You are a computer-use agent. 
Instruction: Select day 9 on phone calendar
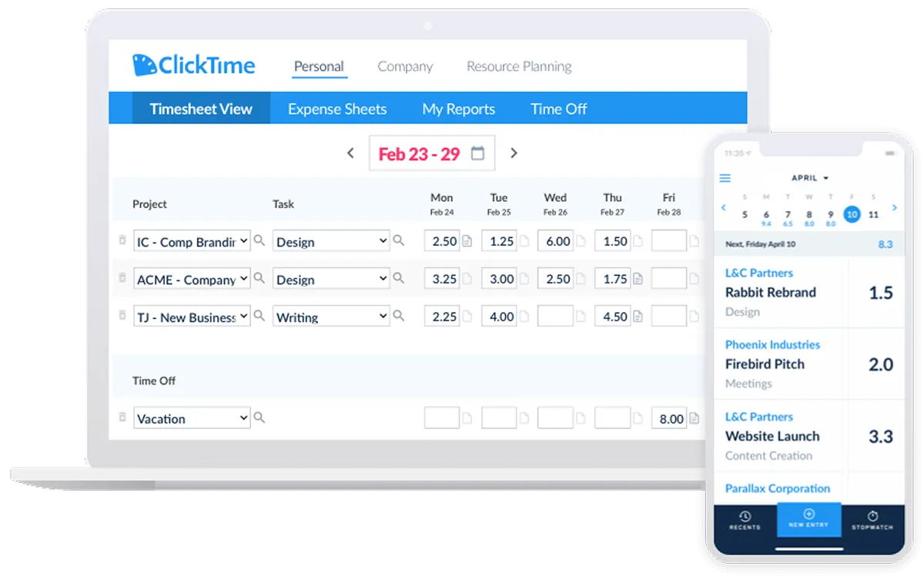click(831, 215)
